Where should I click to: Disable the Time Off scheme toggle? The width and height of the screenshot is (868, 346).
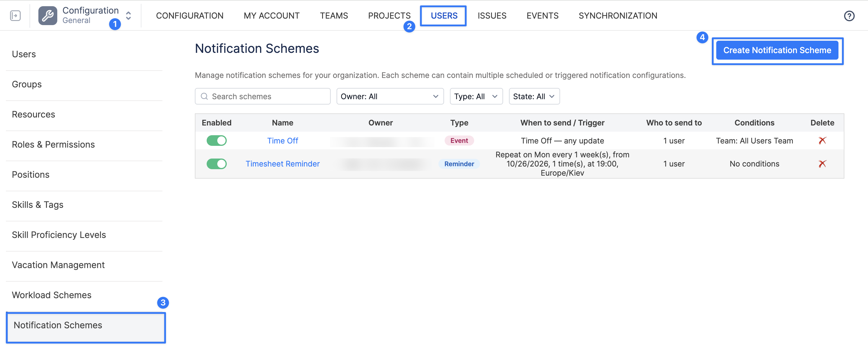(216, 141)
